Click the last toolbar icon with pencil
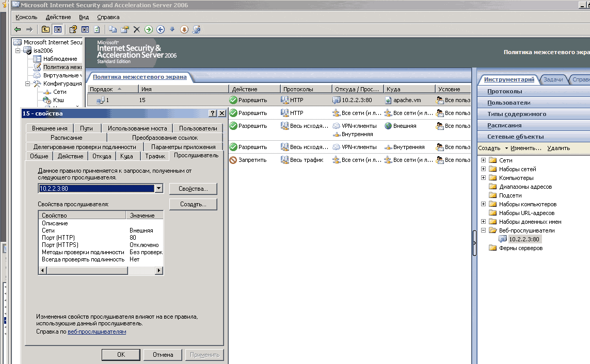This screenshot has width=590, height=364. tap(196, 29)
